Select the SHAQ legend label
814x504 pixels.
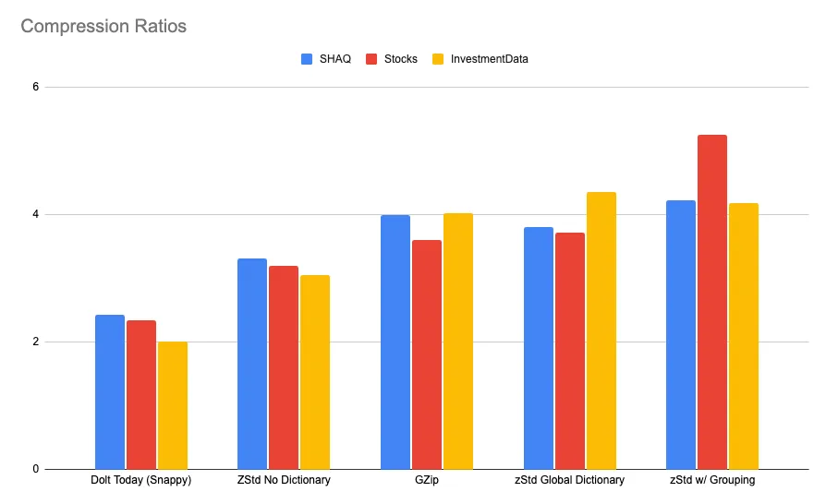[x=334, y=59]
